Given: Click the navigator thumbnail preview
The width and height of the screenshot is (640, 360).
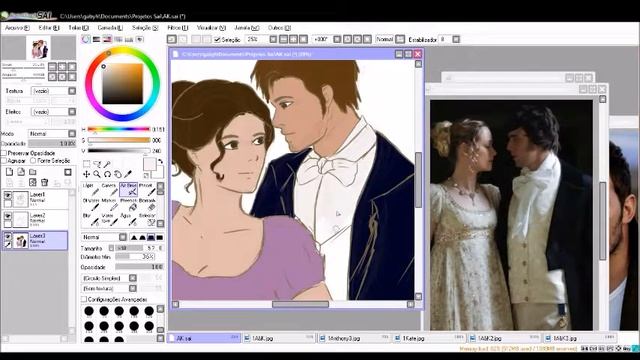Looking at the screenshot, I should pyautogui.click(x=38, y=48).
